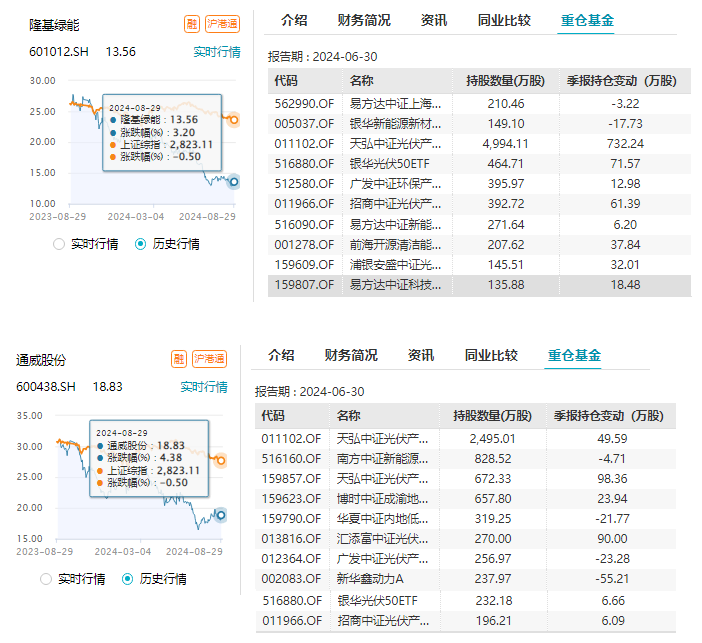Click the 通威股份 stock name title
This screenshot has width=702, height=643.
(x=41, y=360)
